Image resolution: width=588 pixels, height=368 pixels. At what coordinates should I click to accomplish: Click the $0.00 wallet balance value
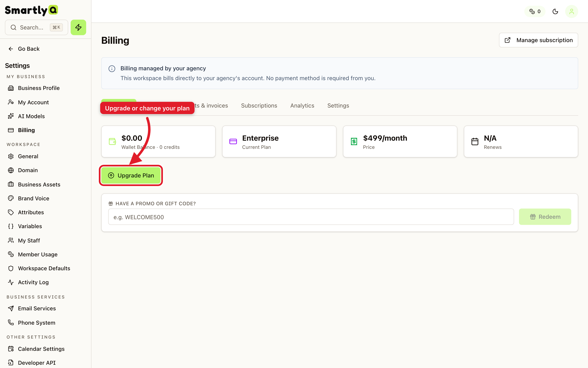point(132,138)
